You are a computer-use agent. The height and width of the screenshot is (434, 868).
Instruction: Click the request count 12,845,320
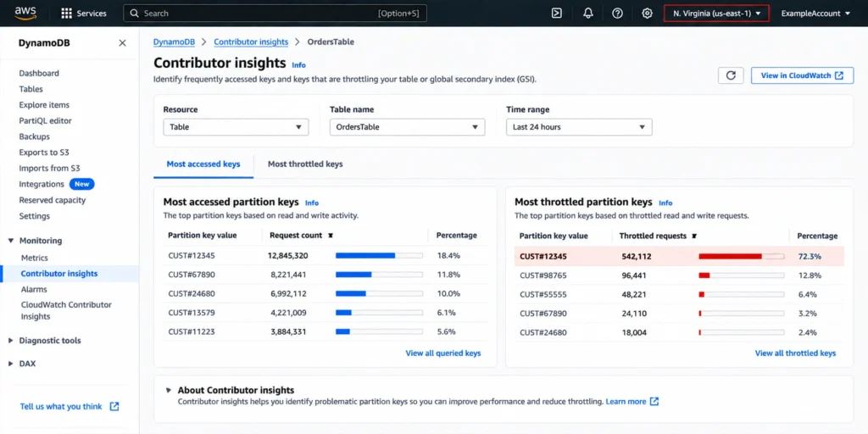(x=288, y=256)
